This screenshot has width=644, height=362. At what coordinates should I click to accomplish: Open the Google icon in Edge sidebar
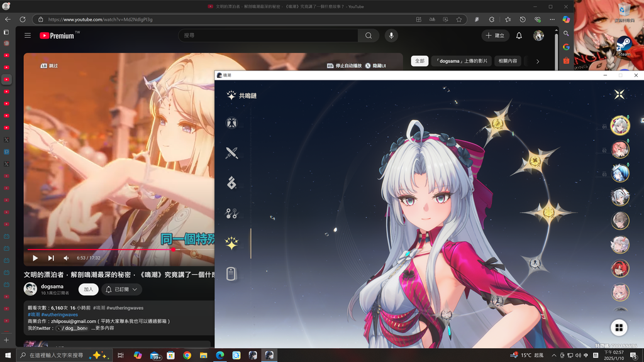pyautogui.click(x=567, y=47)
